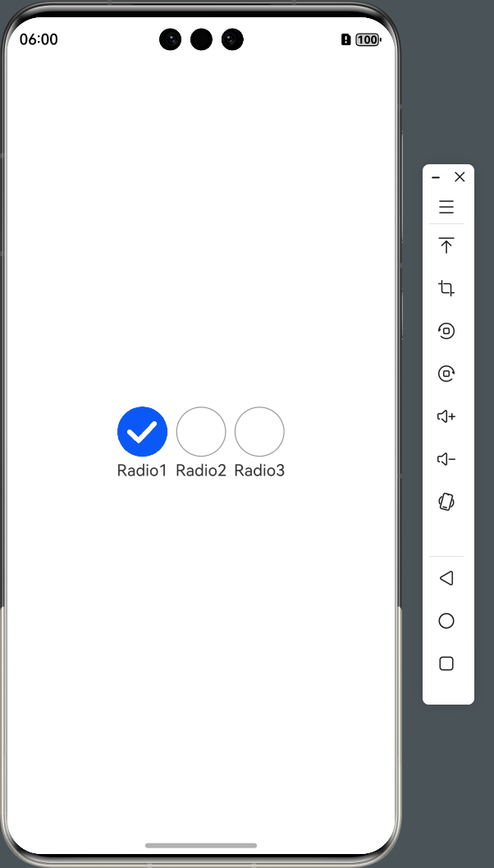Click the Radio1 text label

tap(142, 471)
